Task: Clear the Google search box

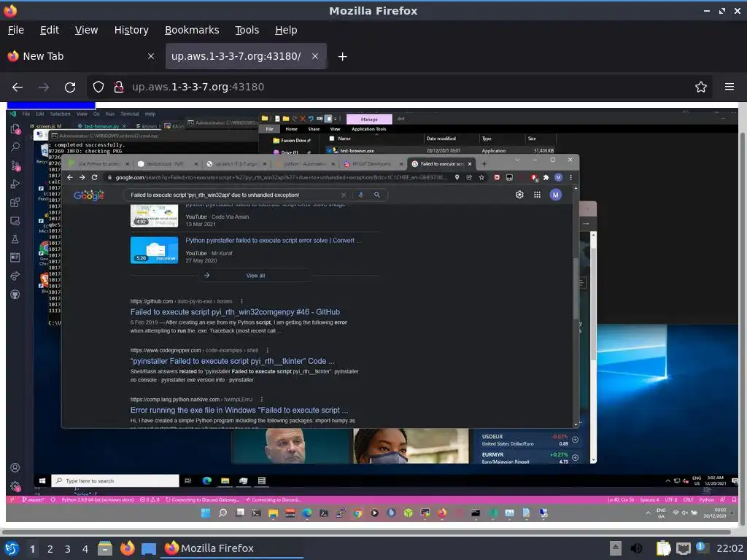Action: point(344,195)
